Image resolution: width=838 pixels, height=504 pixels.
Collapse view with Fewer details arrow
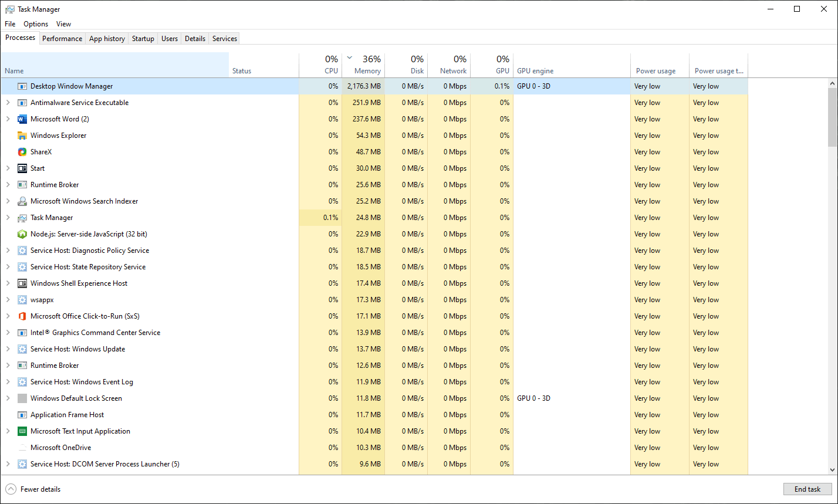pos(11,489)
